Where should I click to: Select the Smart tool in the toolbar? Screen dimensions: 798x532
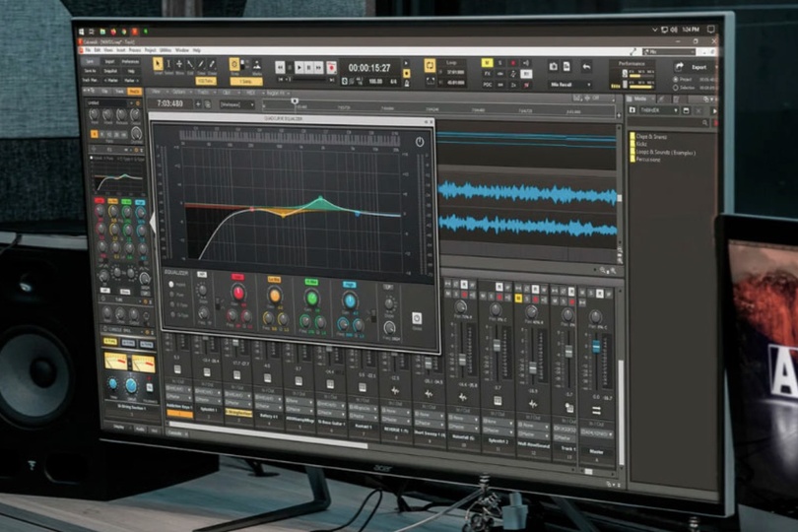tap(158, 64)
